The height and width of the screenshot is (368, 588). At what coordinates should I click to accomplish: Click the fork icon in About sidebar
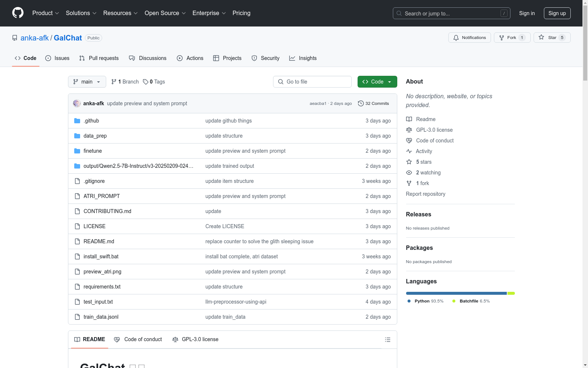pos(409,183)
